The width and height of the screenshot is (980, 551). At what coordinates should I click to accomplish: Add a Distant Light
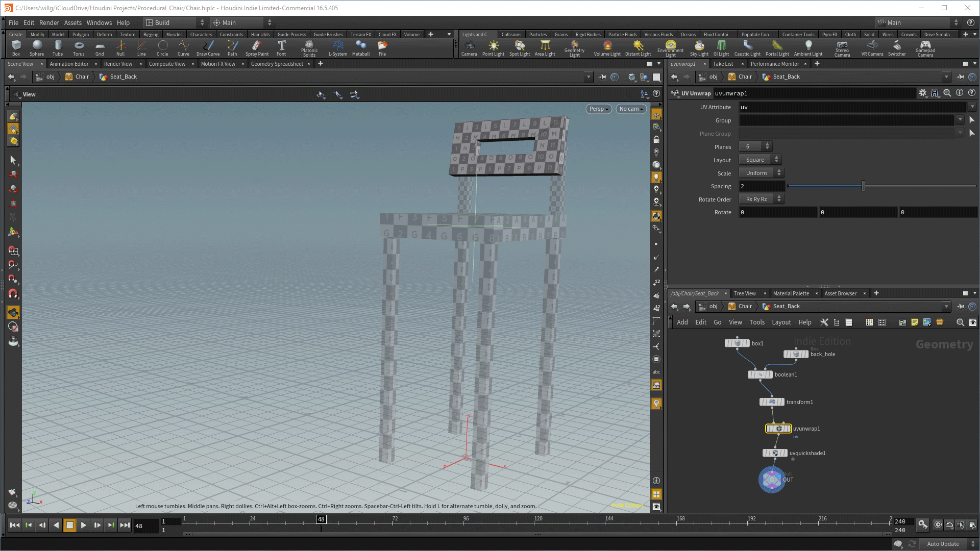tap(638, 48)
